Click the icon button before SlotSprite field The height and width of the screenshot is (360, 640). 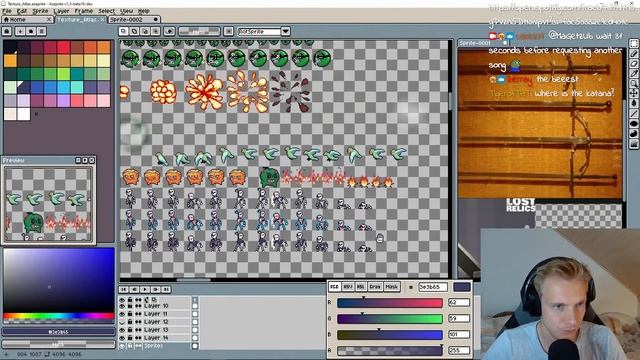point(229,31)
